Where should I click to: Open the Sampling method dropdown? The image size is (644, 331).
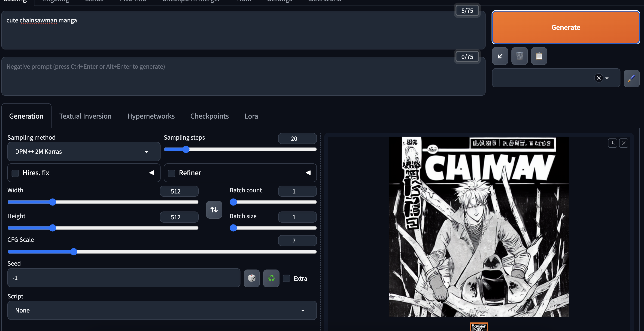[x=84, y=152]
